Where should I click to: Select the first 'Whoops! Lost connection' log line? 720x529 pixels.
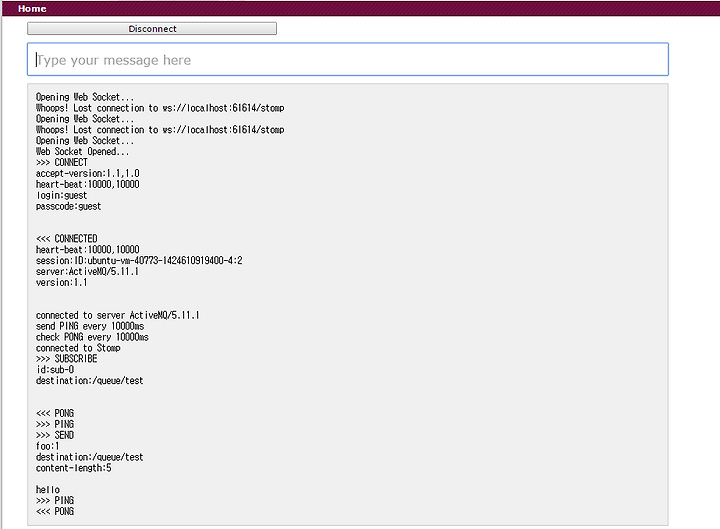tap(160, 108)
